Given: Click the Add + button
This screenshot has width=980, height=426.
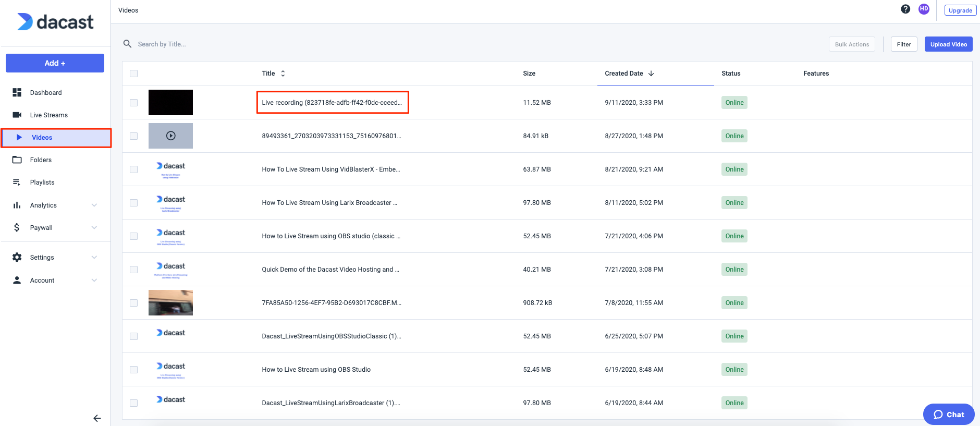Looking at the screenshot, I should [55, 63].
